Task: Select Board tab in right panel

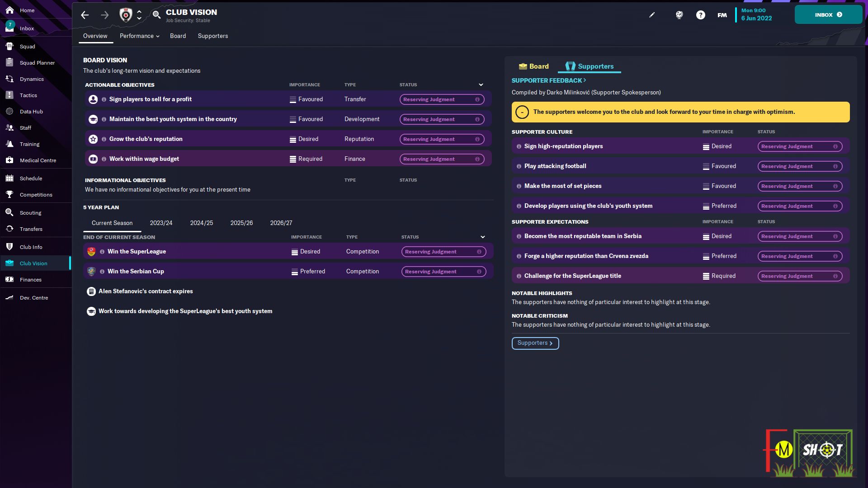Action: click(x=534, y=66)
